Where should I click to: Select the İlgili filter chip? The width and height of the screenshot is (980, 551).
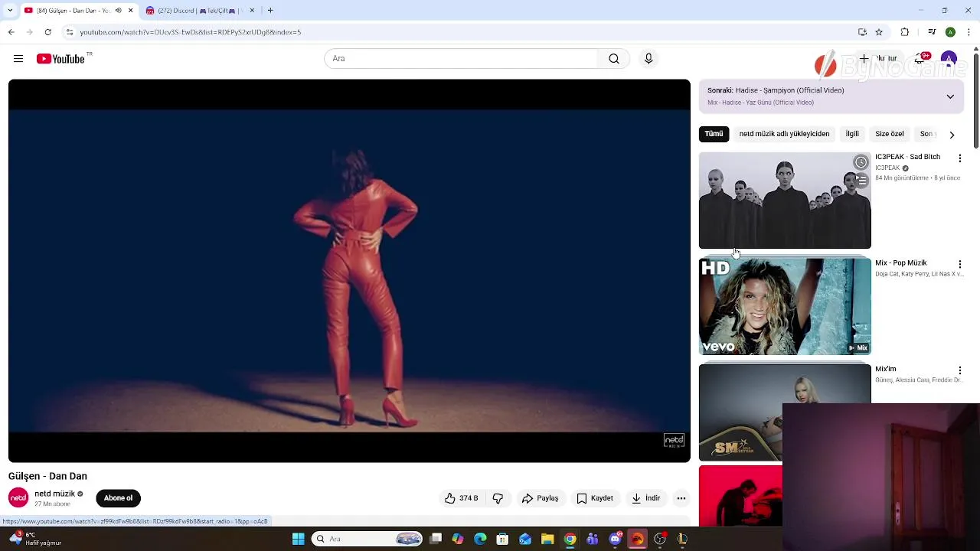click(852, 134)
